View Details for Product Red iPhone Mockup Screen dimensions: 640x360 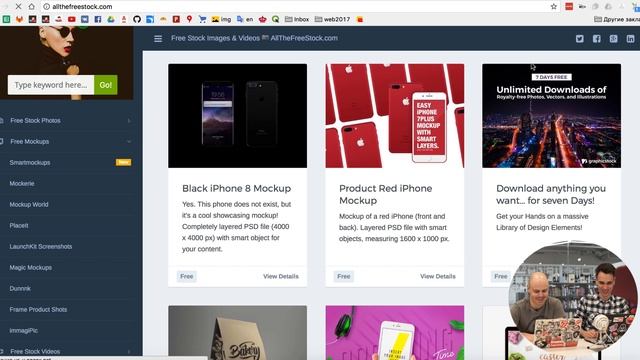pos(438,276)
